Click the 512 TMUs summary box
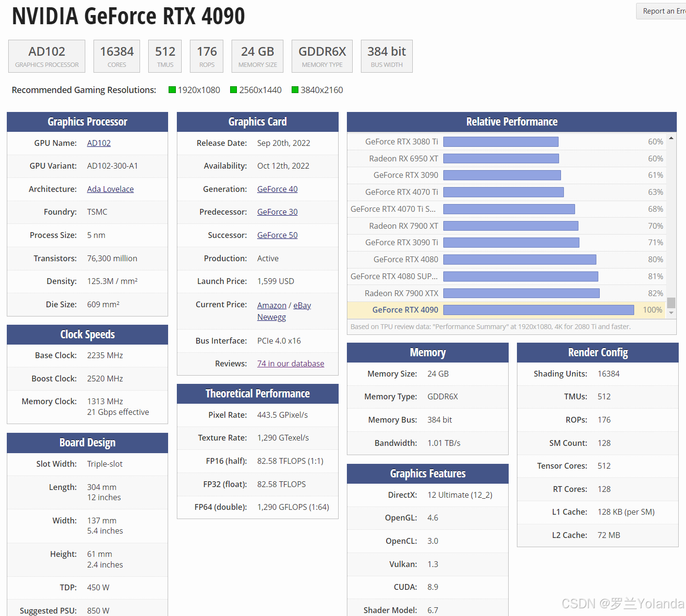The height and width of the screenshot is (616, 686). click(x=165, y=56)
